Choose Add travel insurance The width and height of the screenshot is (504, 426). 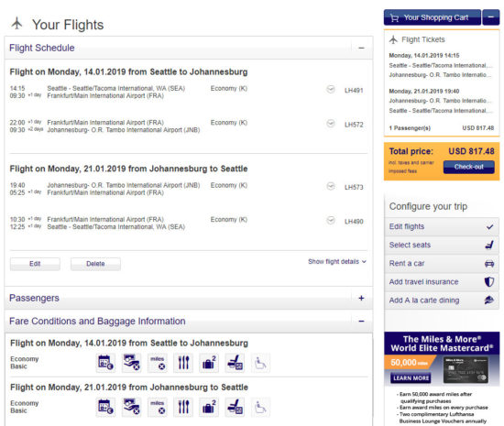tap(442, 282)
